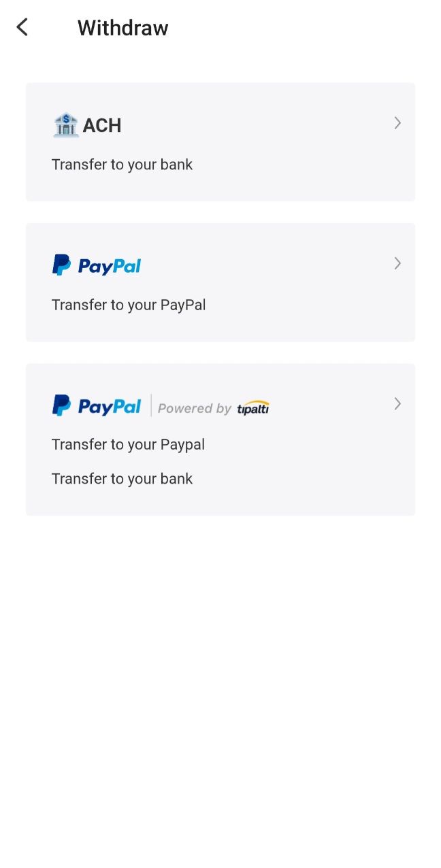Viewport: 441px width, 868px height.
Task: Tap the Withdraw page title
Action: pyautogui.click(x=122, y=28)
